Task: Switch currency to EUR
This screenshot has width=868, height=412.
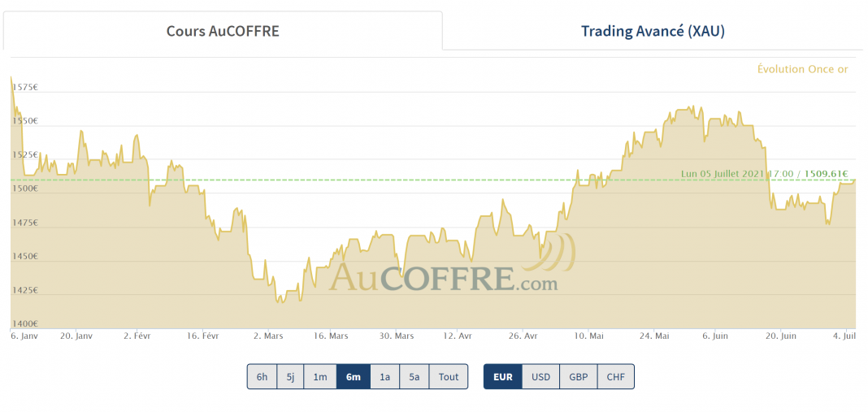Action: (x=502, y=376)
